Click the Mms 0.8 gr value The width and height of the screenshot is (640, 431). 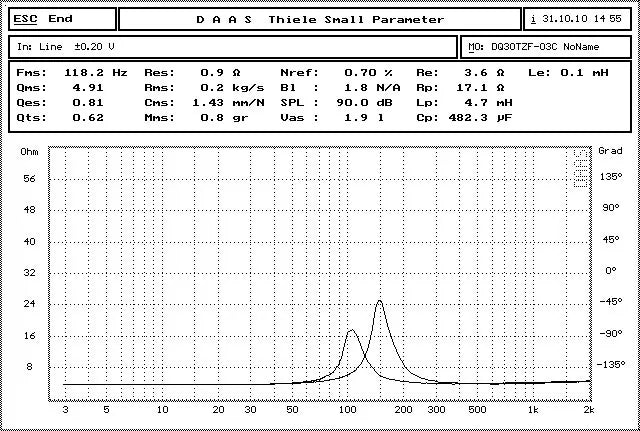tap(207, 118)
